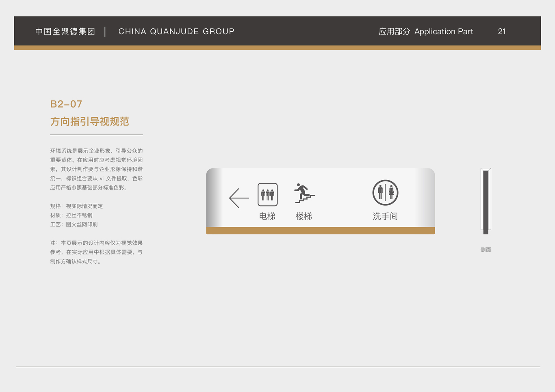Screen dimensions: 555x392
Task: Click the 材质：拉丝不锈钢 line
Action: point(71,215)
